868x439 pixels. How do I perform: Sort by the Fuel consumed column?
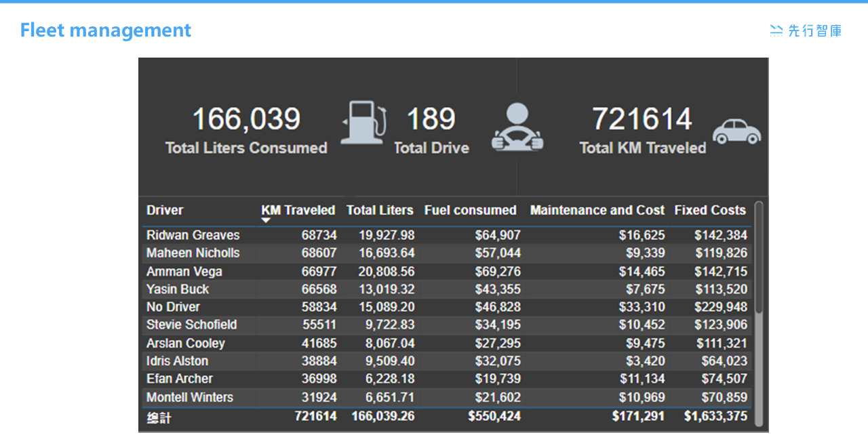(471, 210)
